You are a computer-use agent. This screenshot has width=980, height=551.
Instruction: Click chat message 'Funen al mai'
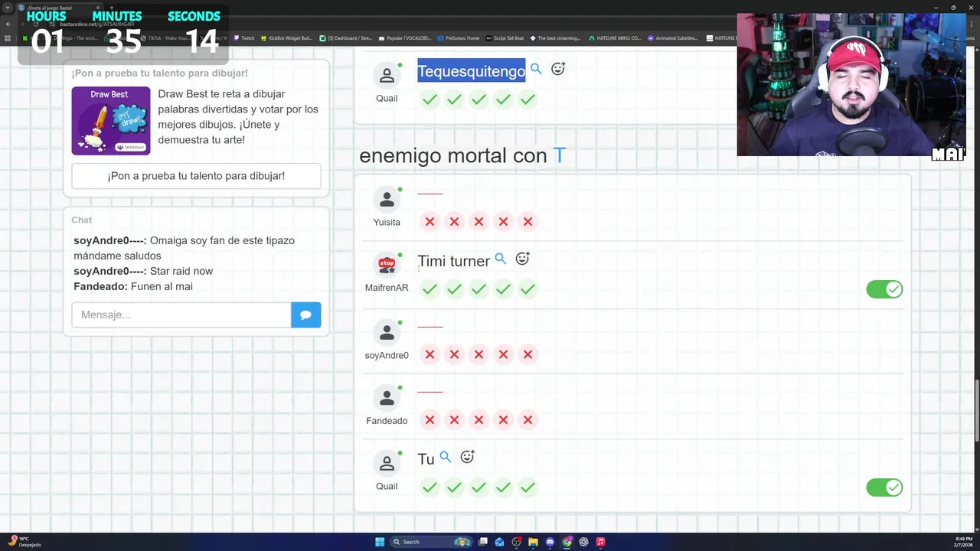(x=162, y=286)
